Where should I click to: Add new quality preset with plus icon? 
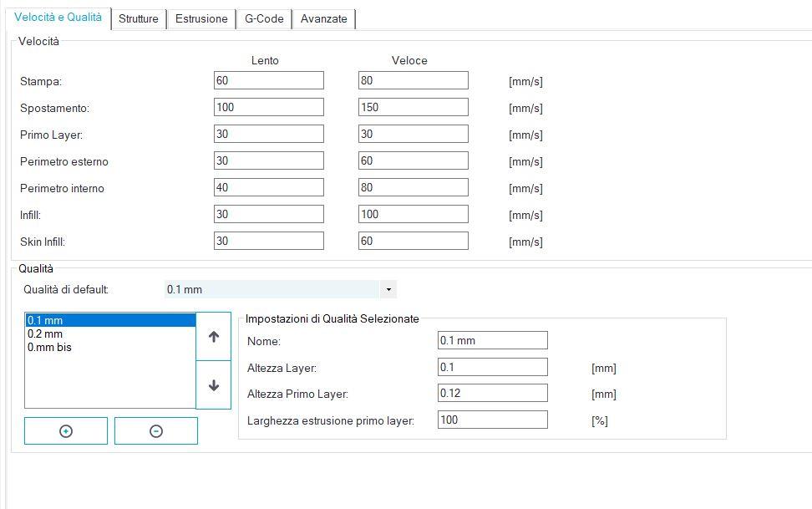click(66, 430)
